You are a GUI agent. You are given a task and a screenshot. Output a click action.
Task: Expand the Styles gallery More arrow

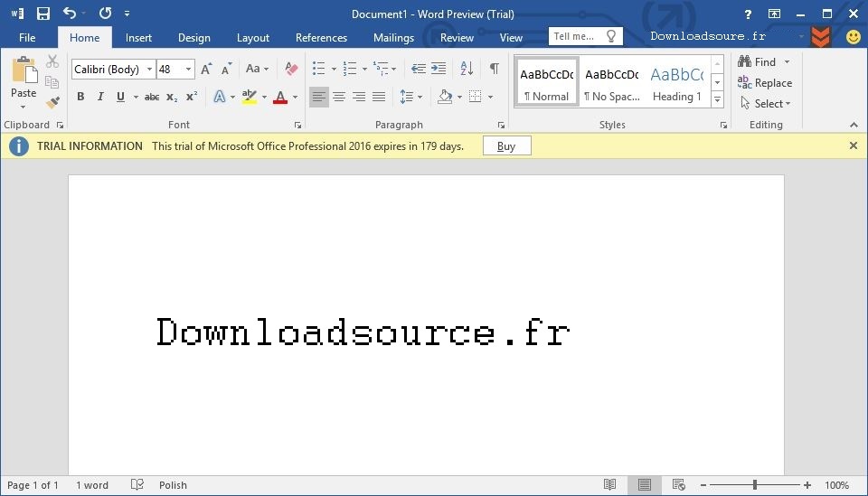pos(717,100)
